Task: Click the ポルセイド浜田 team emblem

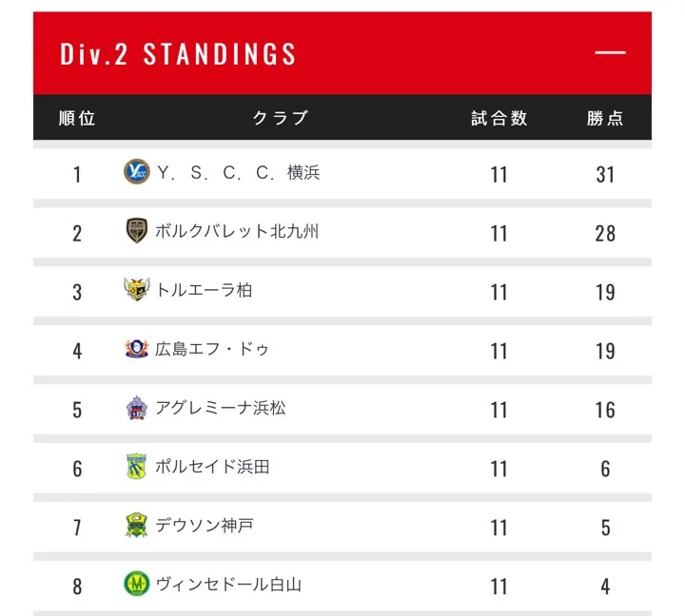Action: [x=137, y=467]
